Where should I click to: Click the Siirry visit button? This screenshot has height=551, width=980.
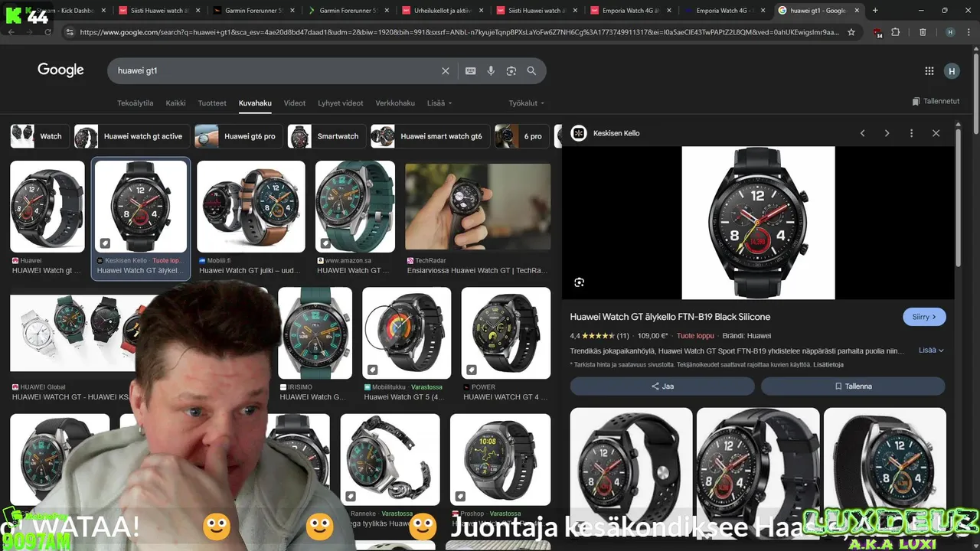pos(924,317)
